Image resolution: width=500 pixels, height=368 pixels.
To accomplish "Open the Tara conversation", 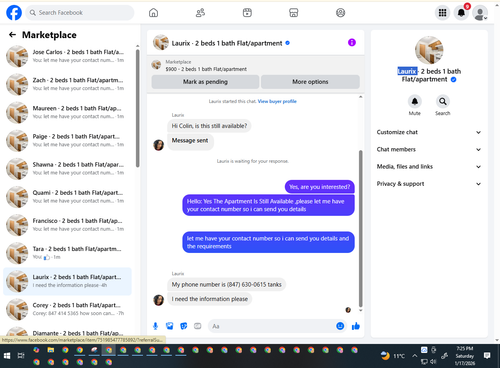I will point(68,253).
